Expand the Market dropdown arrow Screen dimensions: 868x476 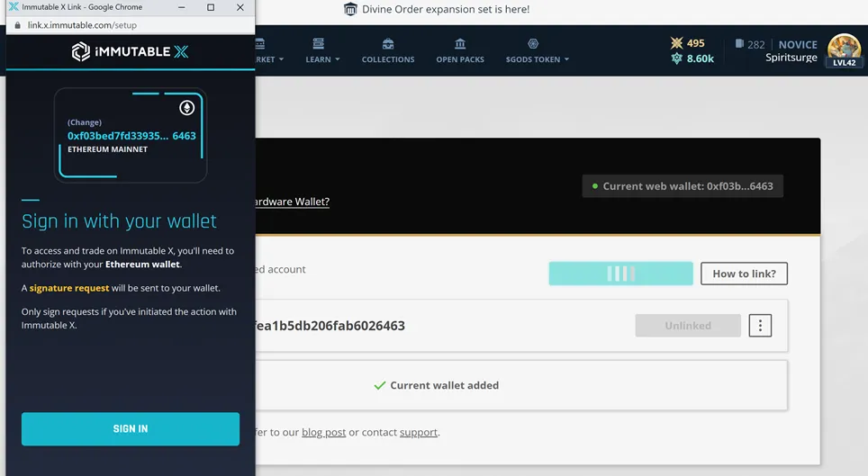coord(281,59)
